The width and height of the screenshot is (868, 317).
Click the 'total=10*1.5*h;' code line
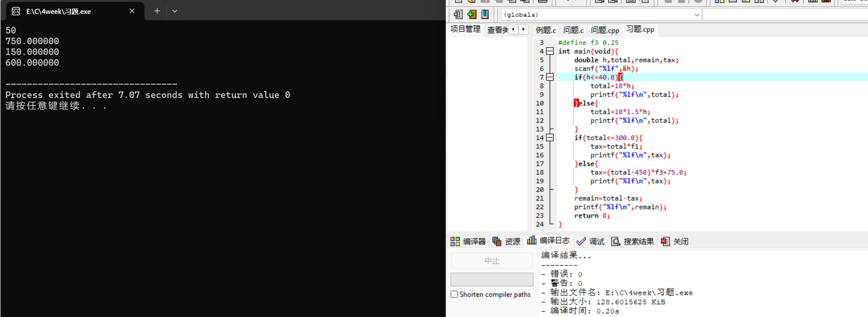[x=620, y=112]
